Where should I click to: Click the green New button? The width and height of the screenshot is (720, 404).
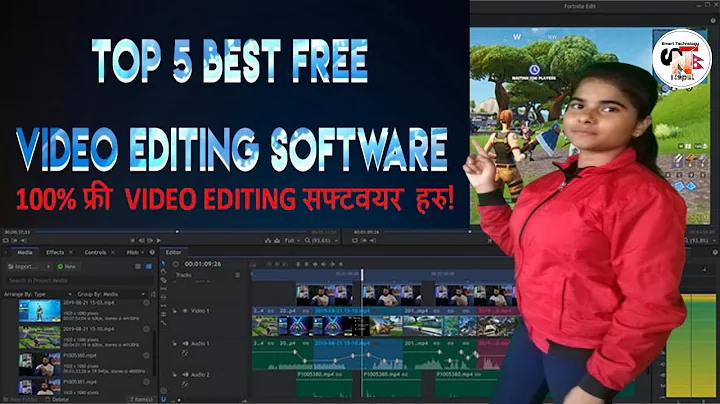coord(68,266)
